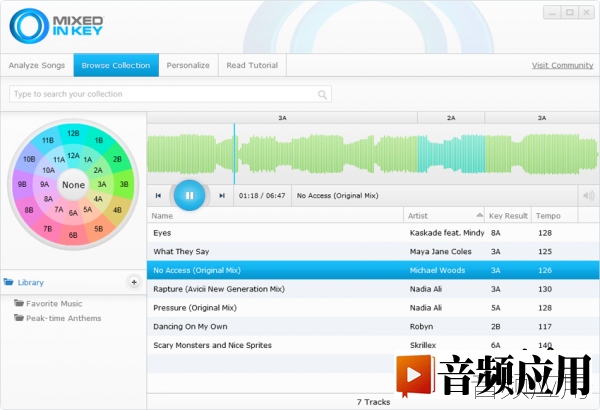Click the Favorite Music folder icon
This screenshot has height=410, width=600.
click(19, 303)
